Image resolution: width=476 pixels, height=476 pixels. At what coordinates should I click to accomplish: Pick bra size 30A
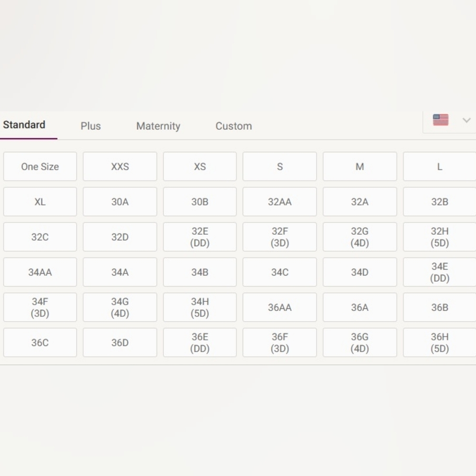click(120, 201)
